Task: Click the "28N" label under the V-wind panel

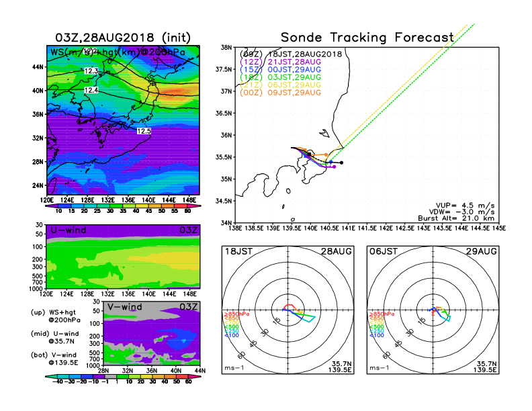Action: pos(103,371)
